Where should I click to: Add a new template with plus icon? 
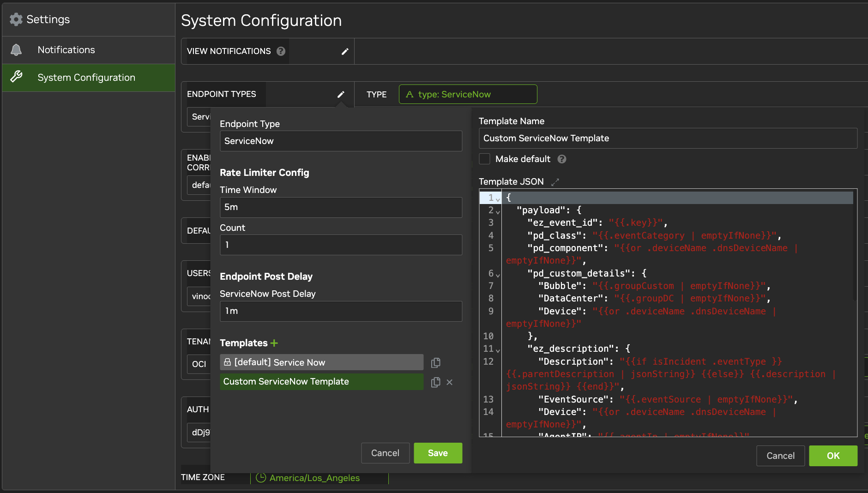coord(274,343)
